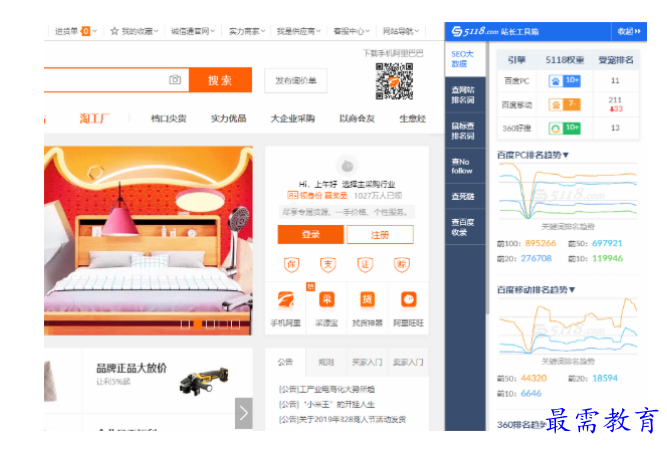Click the 360好搜 green weight badge
667x452 pixels.
(564, 128)
